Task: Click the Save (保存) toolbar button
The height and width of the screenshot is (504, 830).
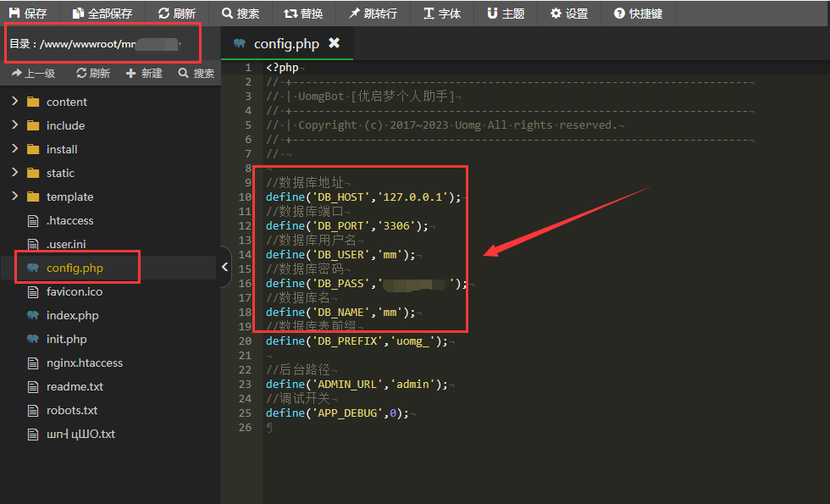Action: coord(28,14)
